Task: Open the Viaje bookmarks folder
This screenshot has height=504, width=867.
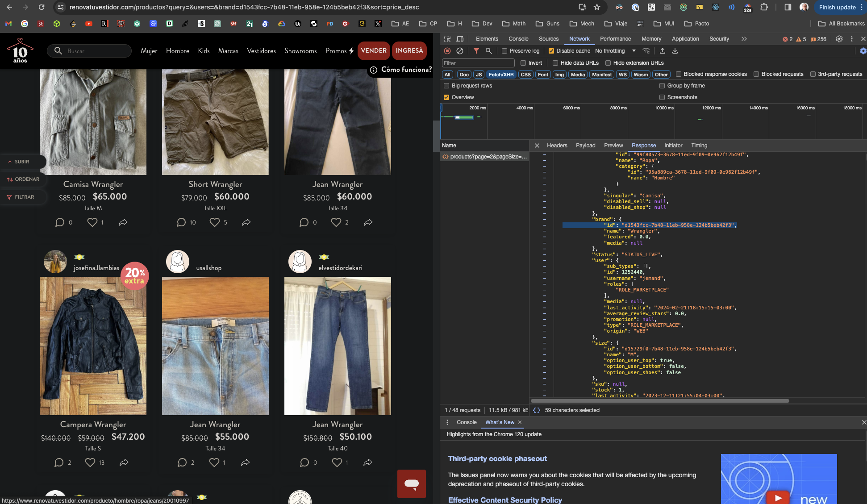Action: 616,24
